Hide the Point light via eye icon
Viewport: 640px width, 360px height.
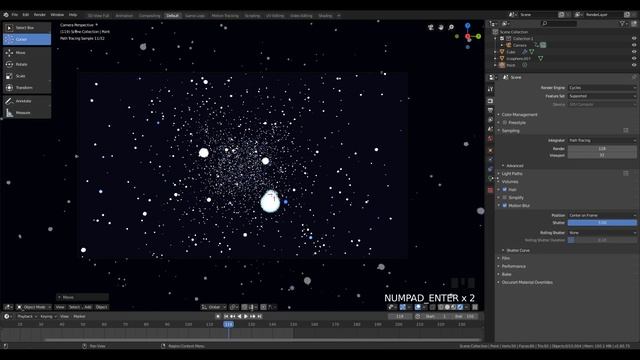pyautogui.click(x=634, y=65)
